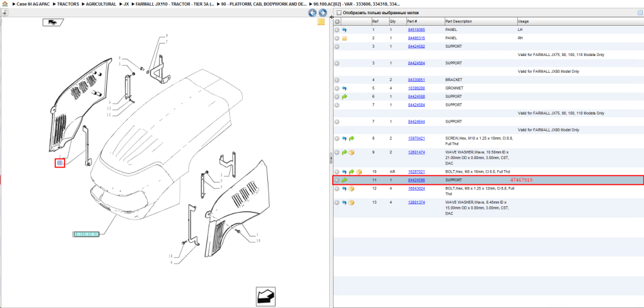Open part number 84330851 link

[416, 80]
